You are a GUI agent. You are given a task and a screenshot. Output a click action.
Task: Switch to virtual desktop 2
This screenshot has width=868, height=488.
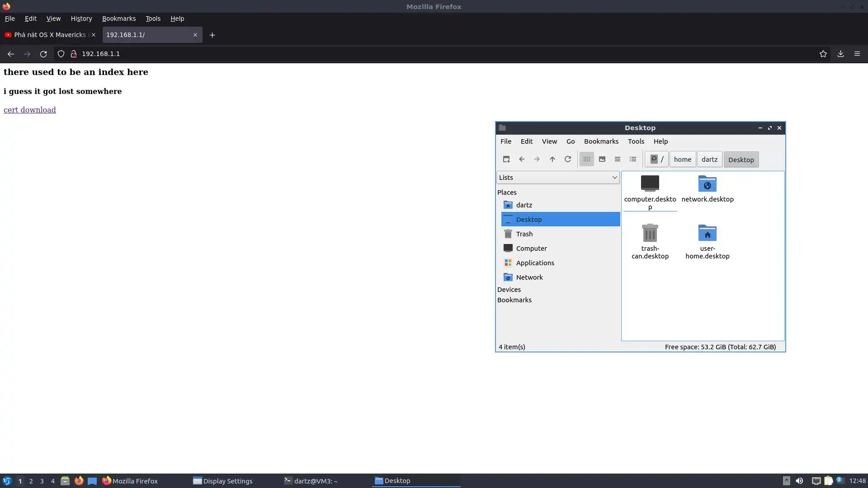point(31,481)
